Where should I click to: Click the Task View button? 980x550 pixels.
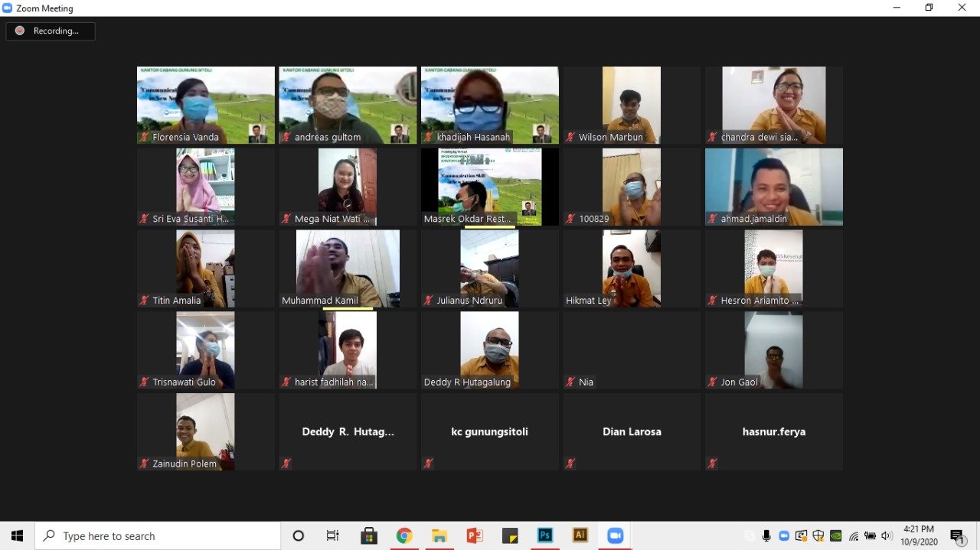[x=333, y=535]
